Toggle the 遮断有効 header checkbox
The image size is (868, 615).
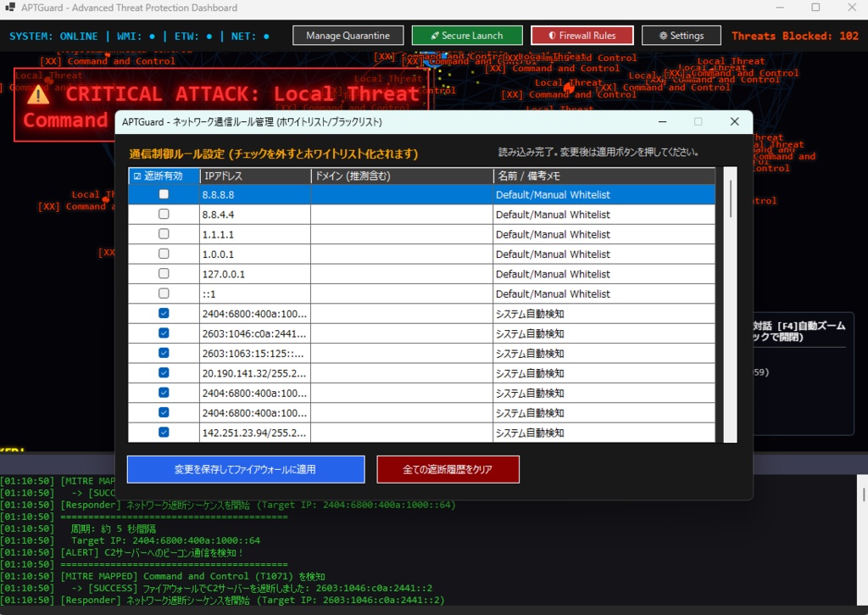[x=137, y=176]
